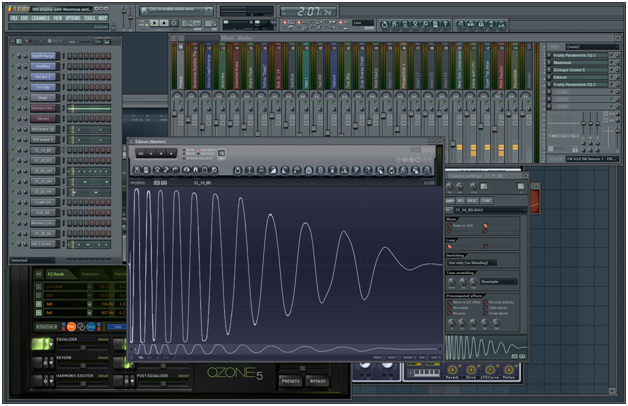Open Declicking mode dropdown Out only
The image size is (628, 406).
pyautogui.click(x=471, y=263)
